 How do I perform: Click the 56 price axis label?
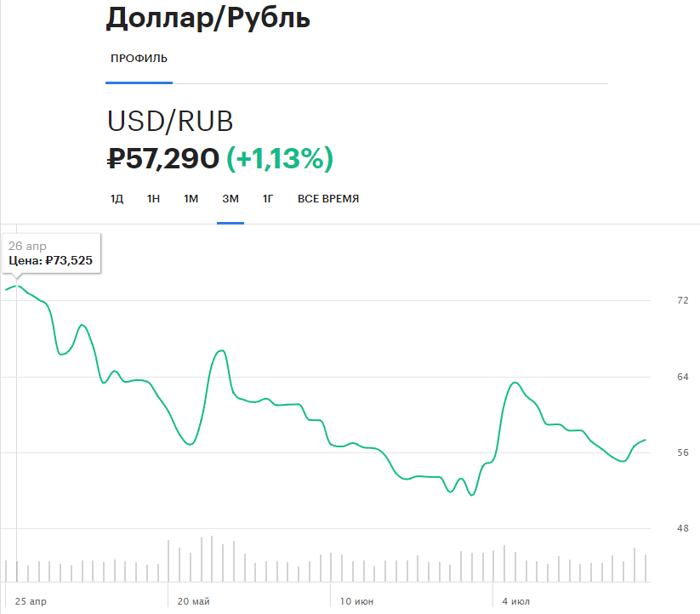(658, 453)
